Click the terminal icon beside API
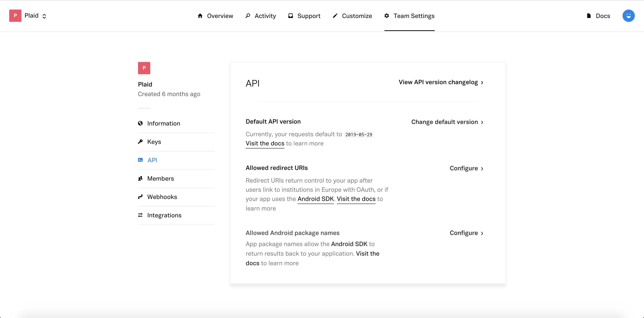The height and width of the screenshot is (318, 644). [140, 160]
